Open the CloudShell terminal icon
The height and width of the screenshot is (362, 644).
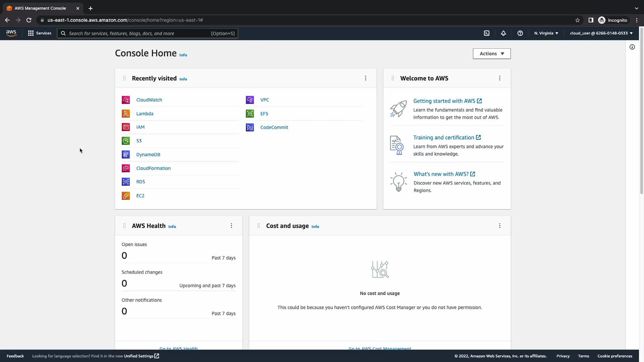point(487,33)
